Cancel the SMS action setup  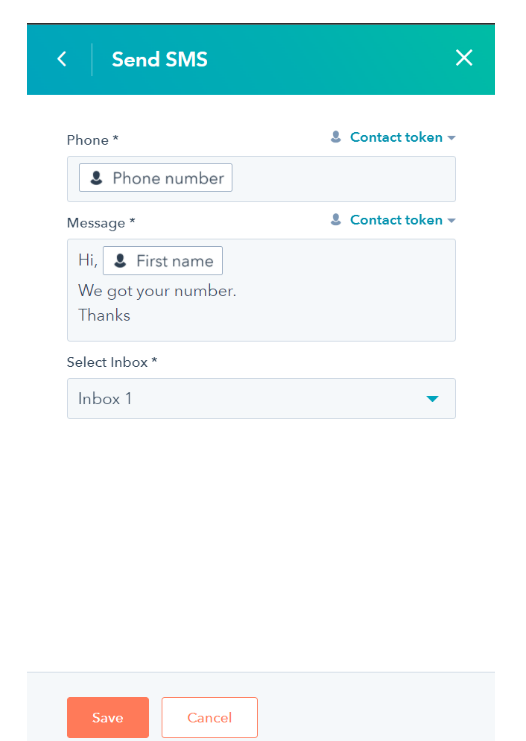coord(209,717)
